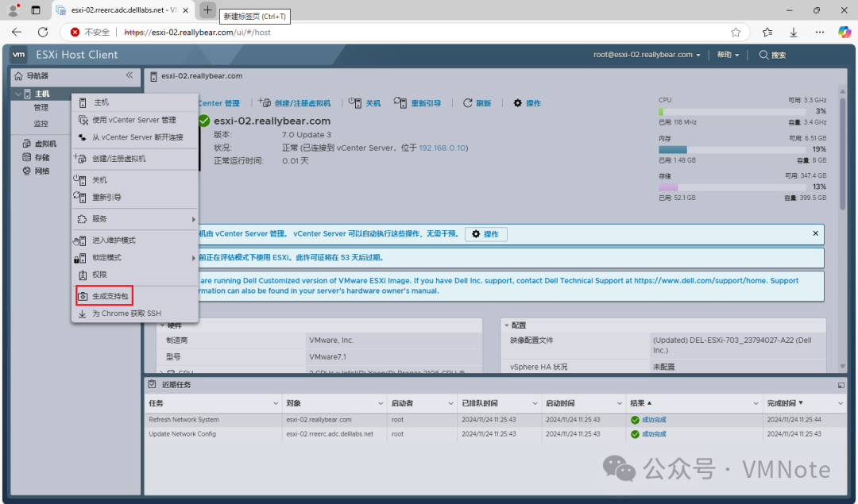Close the esxi-02 browser tab
Screen dimensions: 858x504
(185, 10)
